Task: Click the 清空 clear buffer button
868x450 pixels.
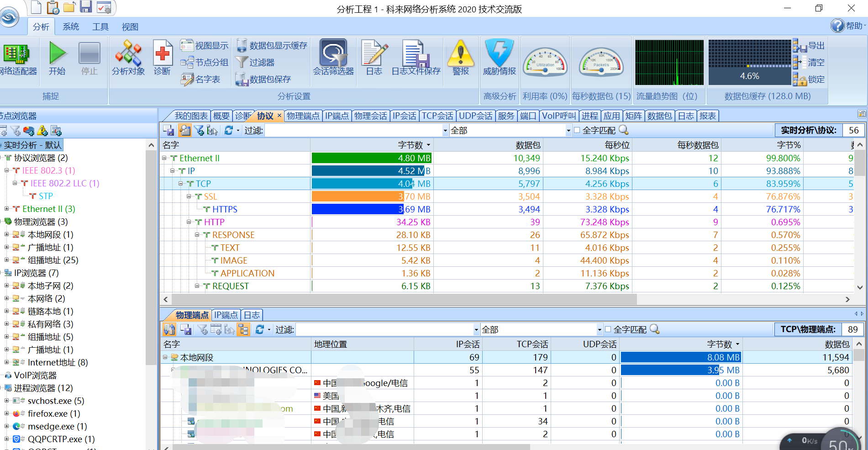Action: pyautogui.click(x=809, y=62)
